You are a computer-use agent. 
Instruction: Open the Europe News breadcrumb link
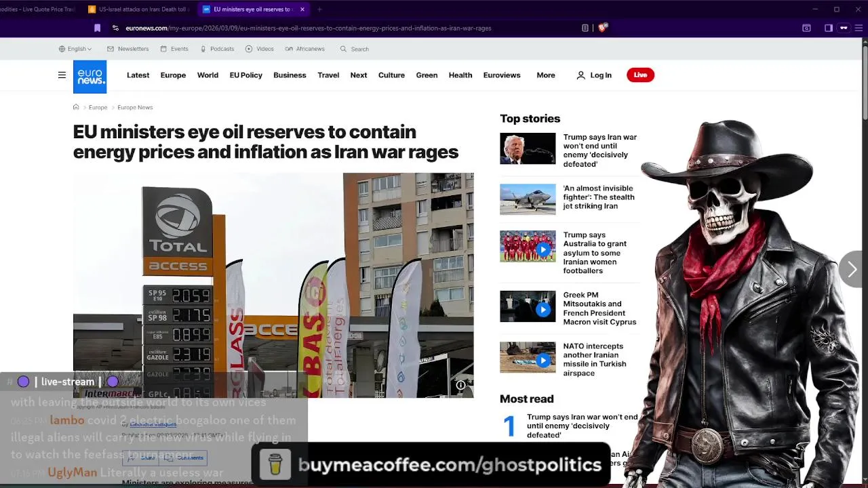(135, 107)
